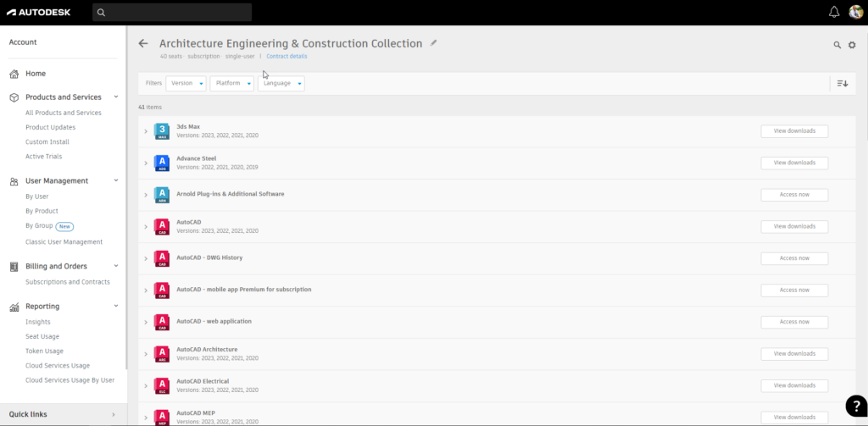Viewport: 868px width, 426px height.
Task: Collapse the Reporting section chevron
Action: pos(115,306)
